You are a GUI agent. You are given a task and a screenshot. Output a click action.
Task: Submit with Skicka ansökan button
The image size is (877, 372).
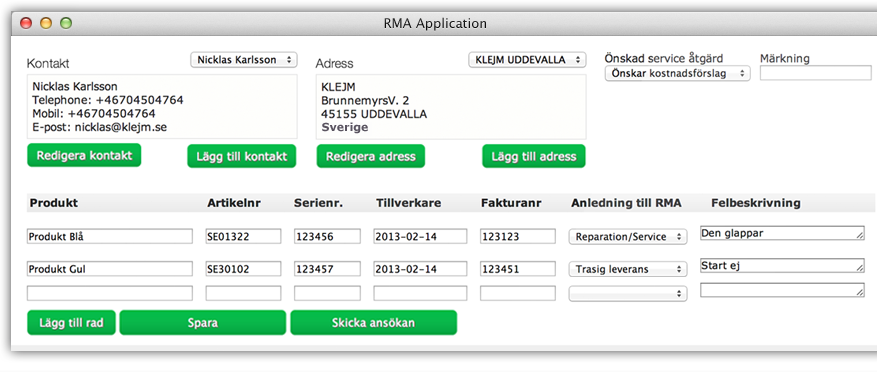374,323
